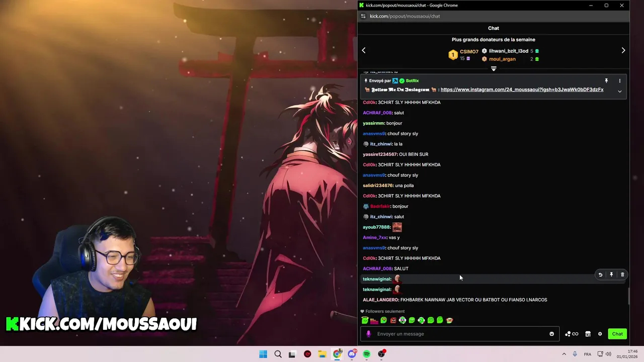Click username ACHRAF_008 beside SALUT
This screenshot has width=644, height=362.
click(377, 268)
